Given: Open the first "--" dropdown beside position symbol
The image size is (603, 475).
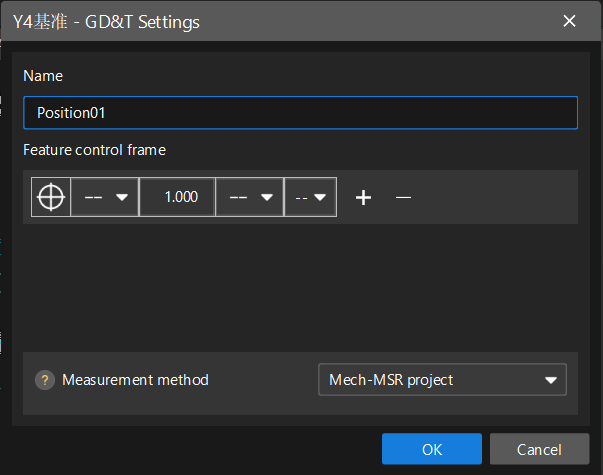Looking at the screenshot, I should pos(105,197).
